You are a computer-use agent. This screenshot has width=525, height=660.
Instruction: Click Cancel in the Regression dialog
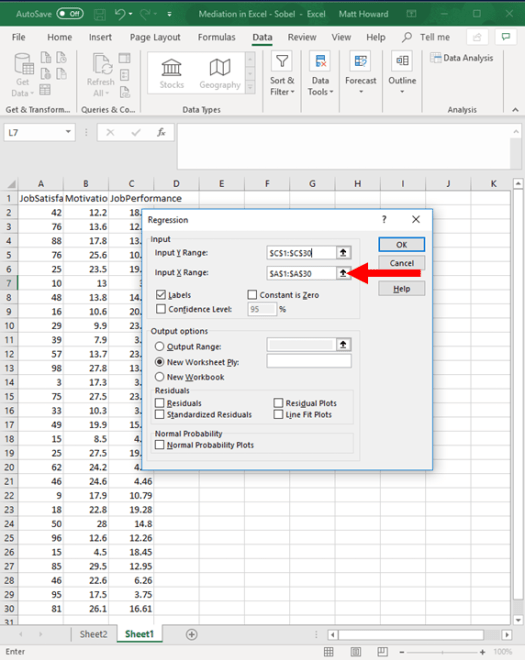coord(402,263)
